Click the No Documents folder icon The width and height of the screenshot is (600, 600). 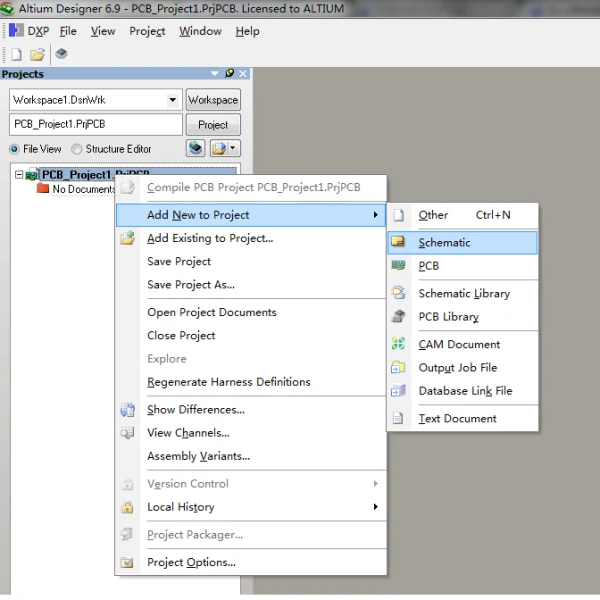coord(43,188)
